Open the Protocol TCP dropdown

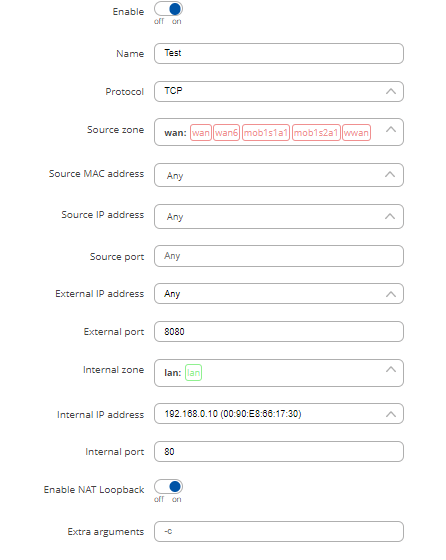[x=279, y=91]
